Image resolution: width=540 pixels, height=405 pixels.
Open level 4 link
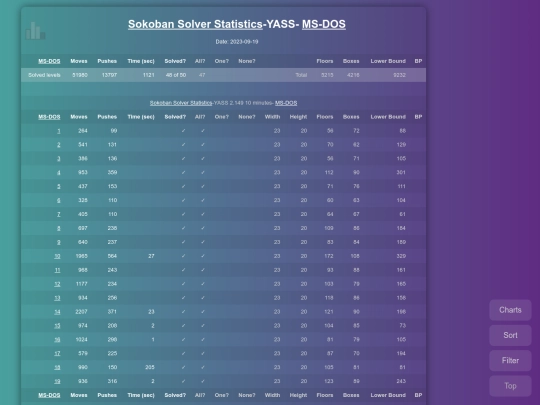click(59, 173)
